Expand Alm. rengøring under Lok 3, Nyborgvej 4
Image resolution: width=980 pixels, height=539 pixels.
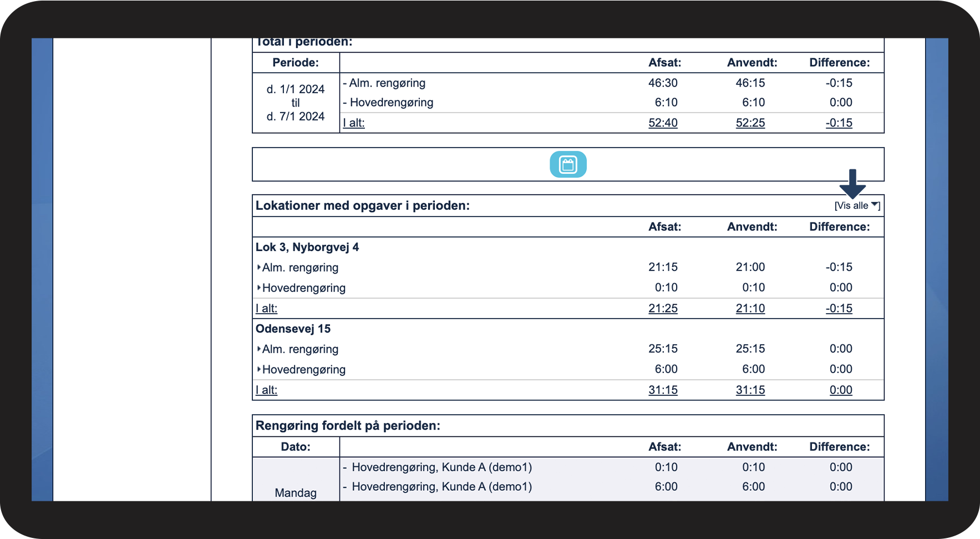[298, 268]
